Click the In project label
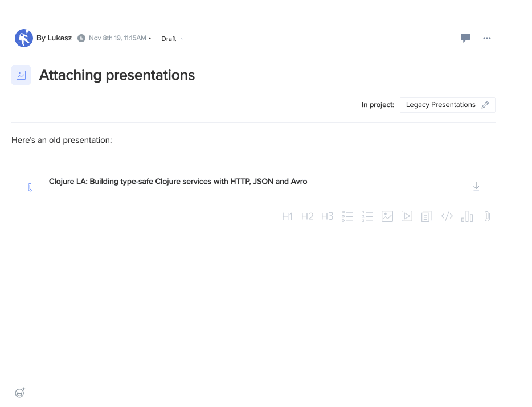This screenshot has width=532, height=407. 378,105
